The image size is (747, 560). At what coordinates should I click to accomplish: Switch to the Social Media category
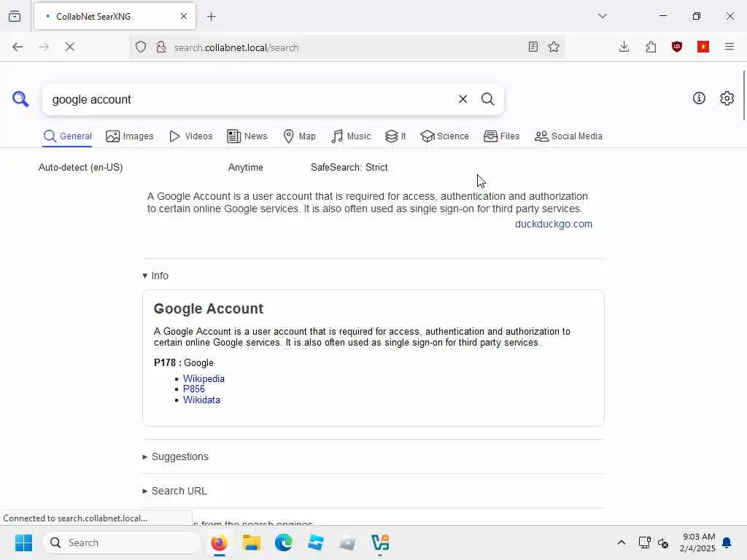568,136
